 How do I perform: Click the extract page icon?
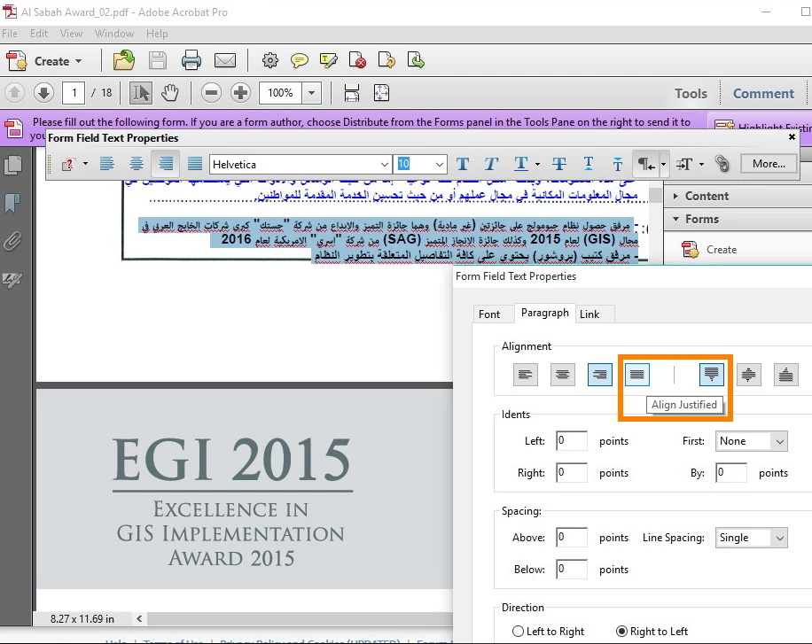416,60
